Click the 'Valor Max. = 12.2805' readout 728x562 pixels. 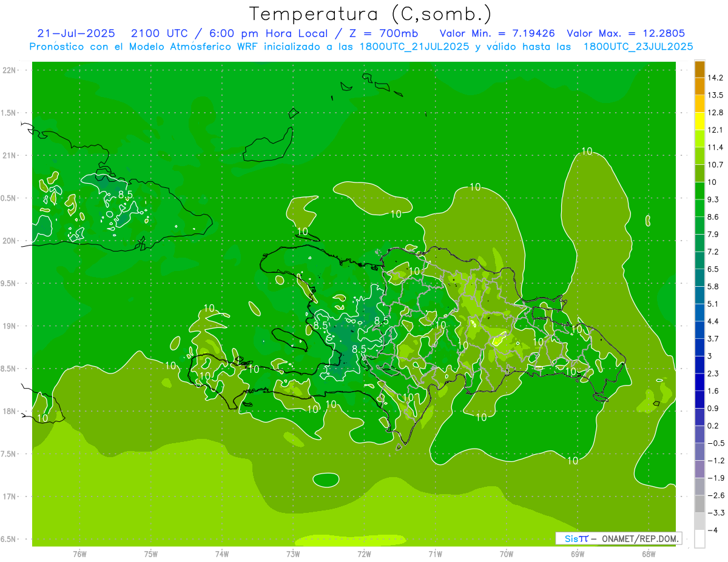(625, 33)
